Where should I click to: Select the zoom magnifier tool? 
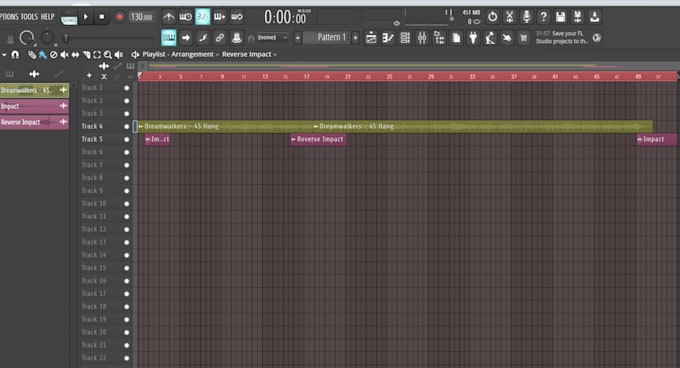click(x=108, y=55)
